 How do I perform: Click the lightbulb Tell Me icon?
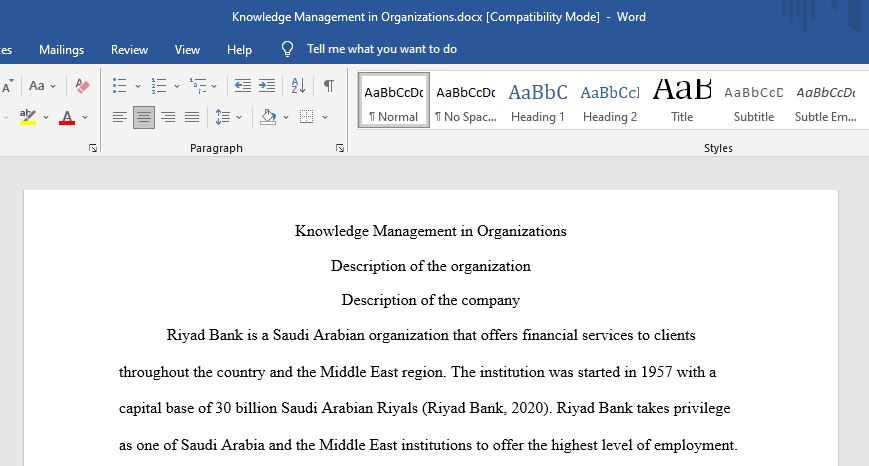click(287, 49)
